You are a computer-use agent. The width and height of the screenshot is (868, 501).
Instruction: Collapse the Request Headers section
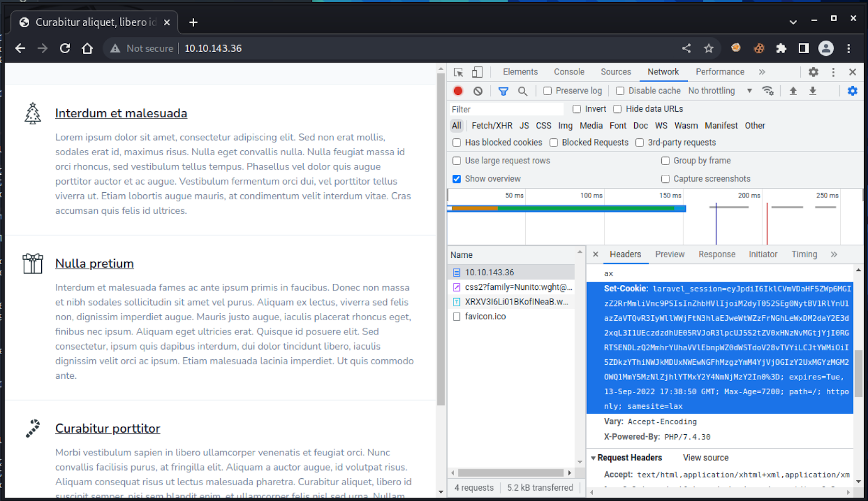[x=593, y=458]
